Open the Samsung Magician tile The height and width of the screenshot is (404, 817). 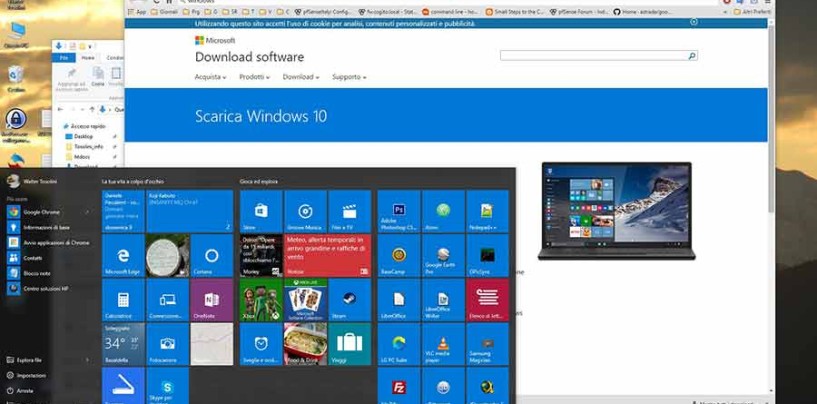pyautogui.click(x=487, y=344)
